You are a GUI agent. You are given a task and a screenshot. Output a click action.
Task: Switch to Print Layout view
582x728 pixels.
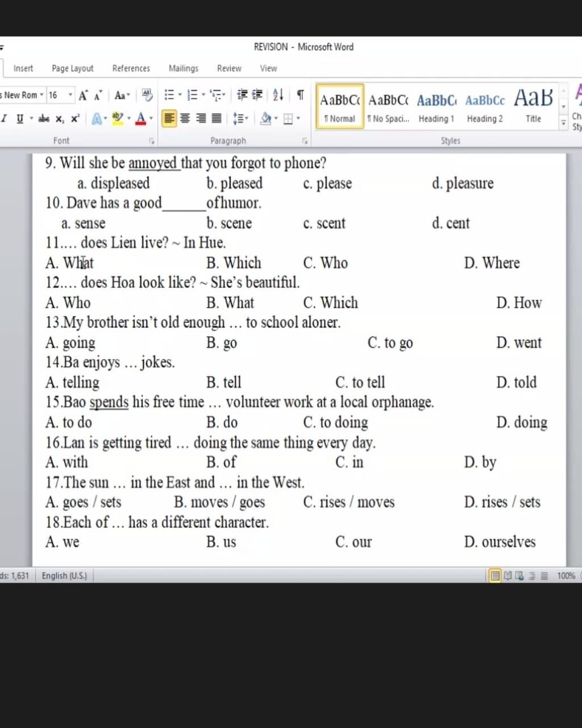495,576
